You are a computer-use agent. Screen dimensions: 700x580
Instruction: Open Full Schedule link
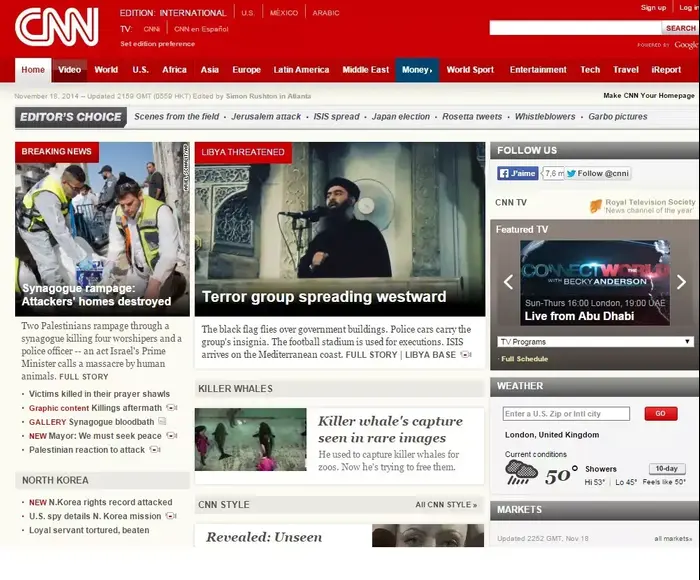[525, 359]
